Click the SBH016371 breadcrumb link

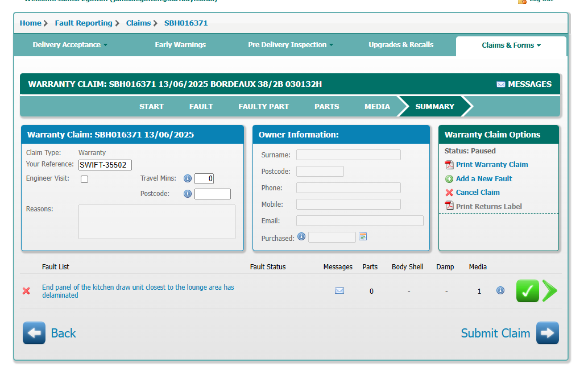click(x=186, y=23)
